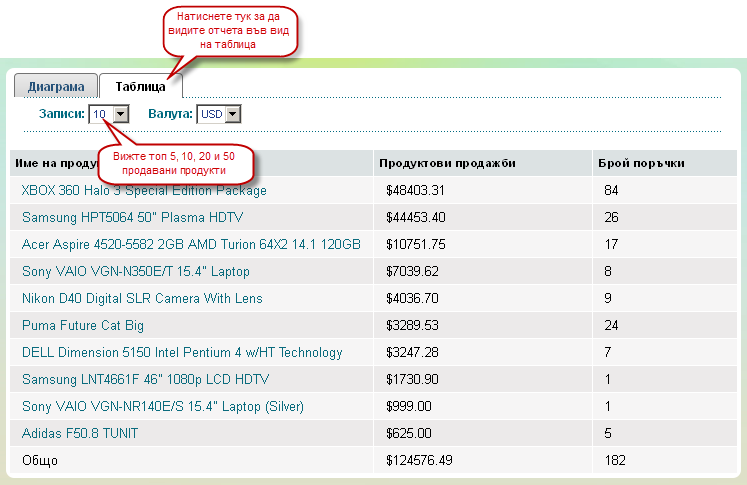747x485 pixels.
Task: Open the Валута currency dropdown
Action: point(219,115)
